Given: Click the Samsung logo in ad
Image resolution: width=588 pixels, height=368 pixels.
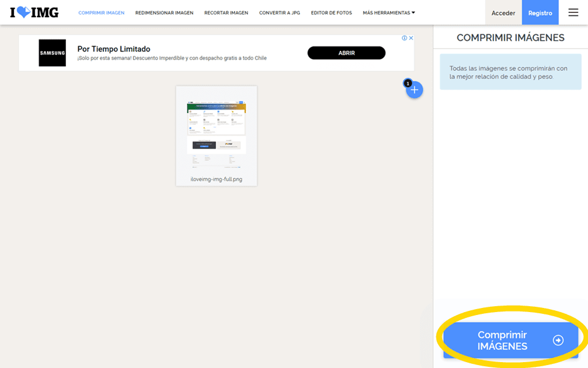Looking at the screenshot, I should click(x=52, y=53).
